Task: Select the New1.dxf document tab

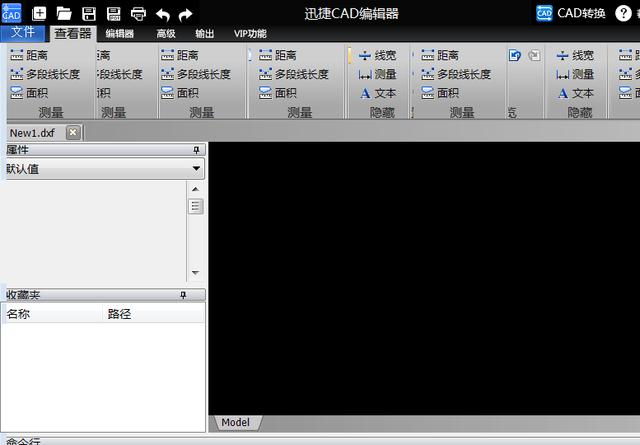Action: [x=32, y=133]
